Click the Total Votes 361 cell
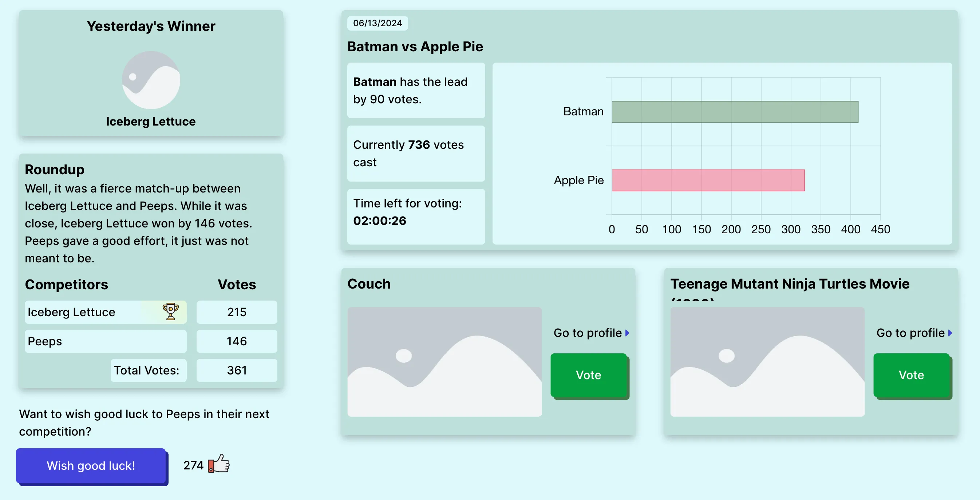This screenshot has height=500, width=980. (x=237, y=370)
